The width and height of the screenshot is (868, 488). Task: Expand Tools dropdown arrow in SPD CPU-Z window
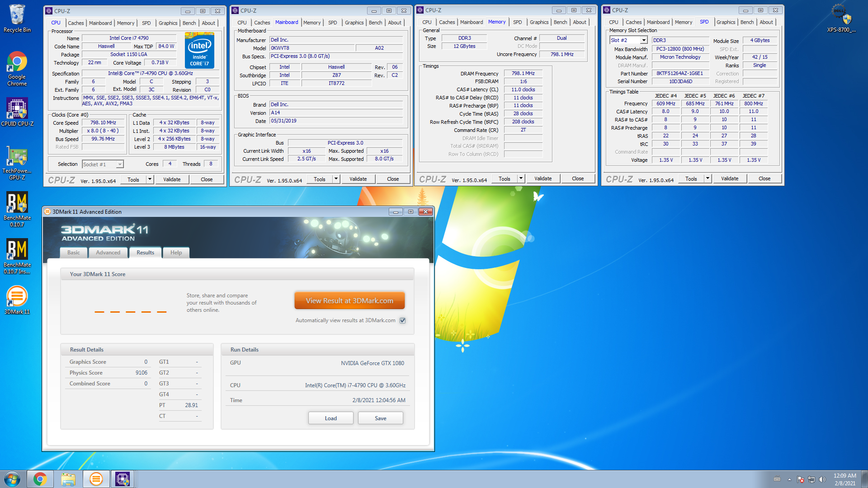[x=708, y=178]
